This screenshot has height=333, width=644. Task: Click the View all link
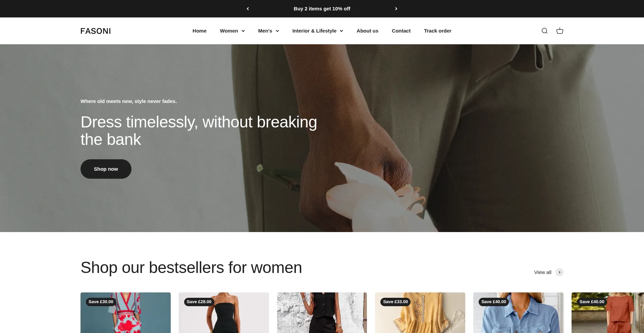click(x=543, y=272)
